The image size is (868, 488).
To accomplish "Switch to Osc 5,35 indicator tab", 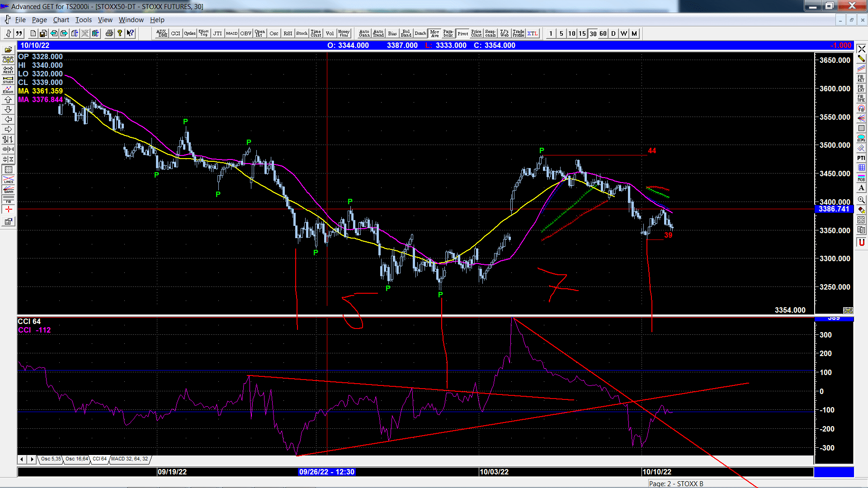I will pos(51,459).
